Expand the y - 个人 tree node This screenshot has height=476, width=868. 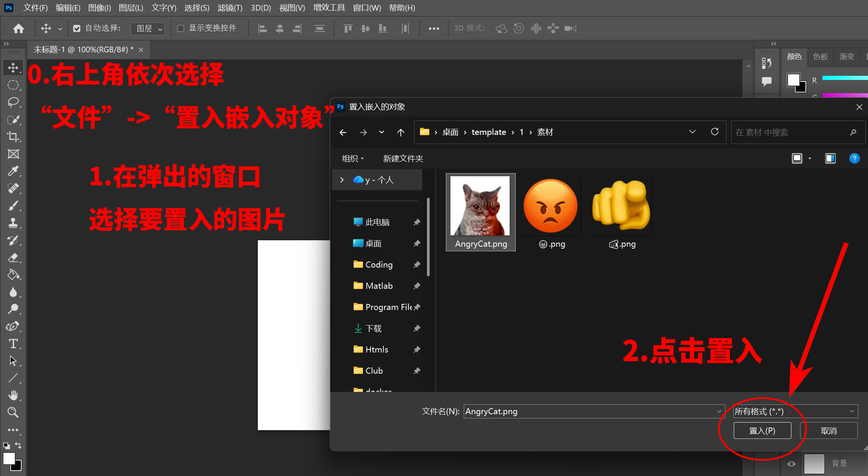coord(342,180)
